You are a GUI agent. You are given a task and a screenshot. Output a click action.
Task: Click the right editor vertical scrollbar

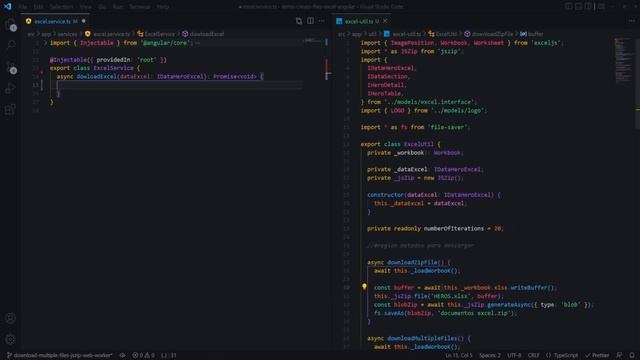click(x=638, y=84)
